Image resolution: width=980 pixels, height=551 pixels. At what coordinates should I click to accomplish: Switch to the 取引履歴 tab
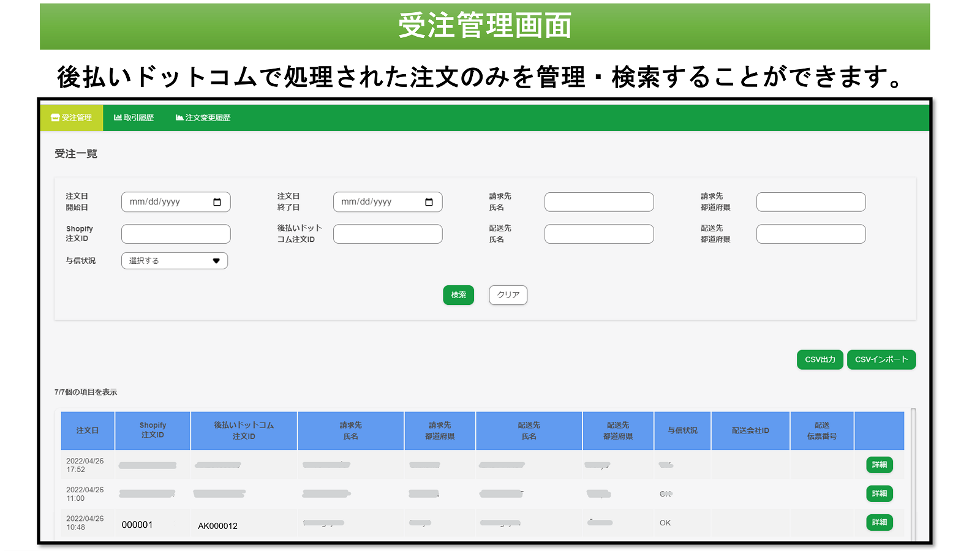click(x=134, y=118)
